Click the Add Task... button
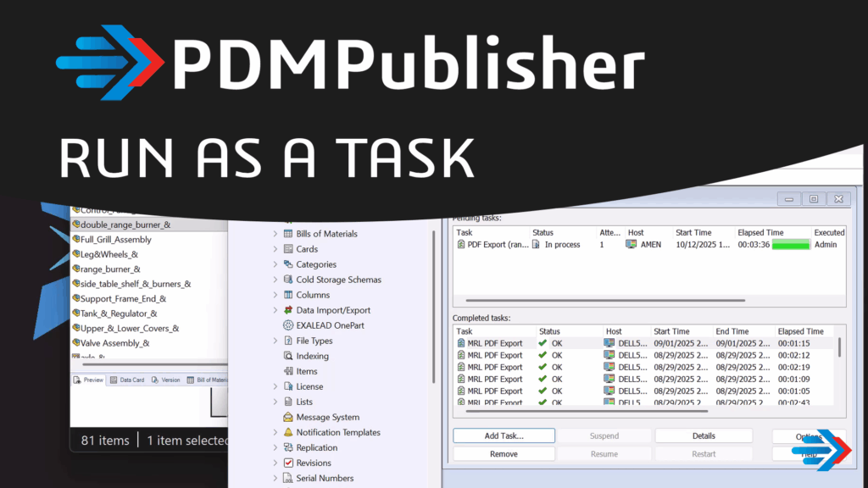 pos(504,436)
